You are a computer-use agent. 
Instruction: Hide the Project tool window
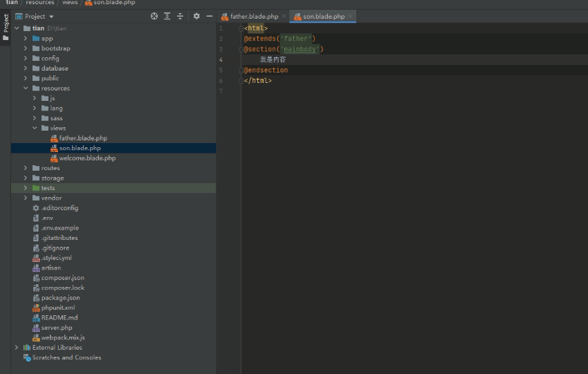click(x=210, y=16)
